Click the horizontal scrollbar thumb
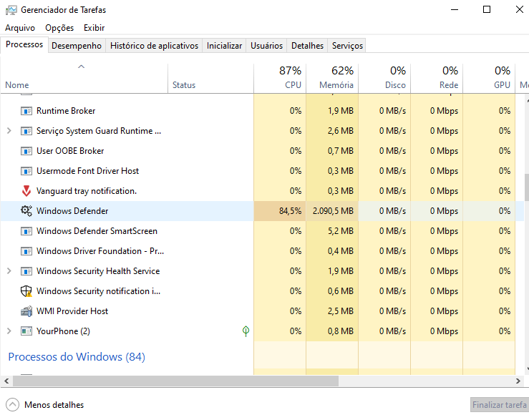The image size is (529, 420). (175, 381)
